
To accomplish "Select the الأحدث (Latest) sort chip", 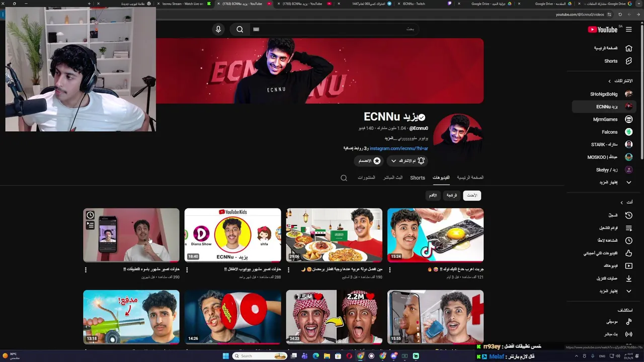I will click(472, 195).
